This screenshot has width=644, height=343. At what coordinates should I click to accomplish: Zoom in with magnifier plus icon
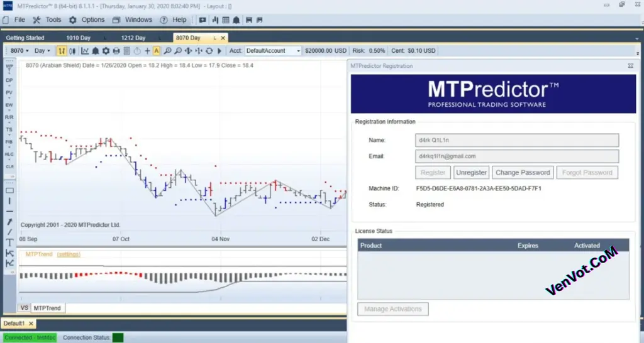(167, 51)
